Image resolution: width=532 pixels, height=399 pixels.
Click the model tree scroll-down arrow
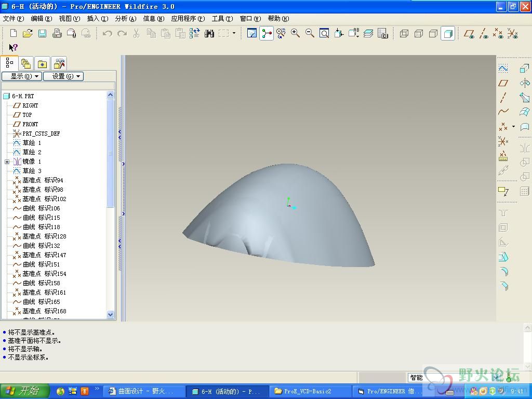click(110, 314)
